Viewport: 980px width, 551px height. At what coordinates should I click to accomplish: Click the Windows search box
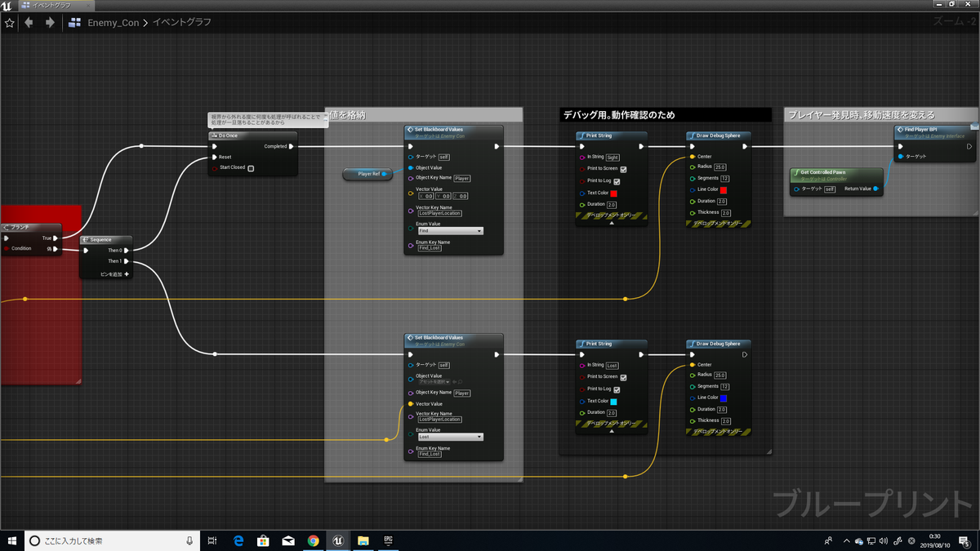click(x=113, y=540)
